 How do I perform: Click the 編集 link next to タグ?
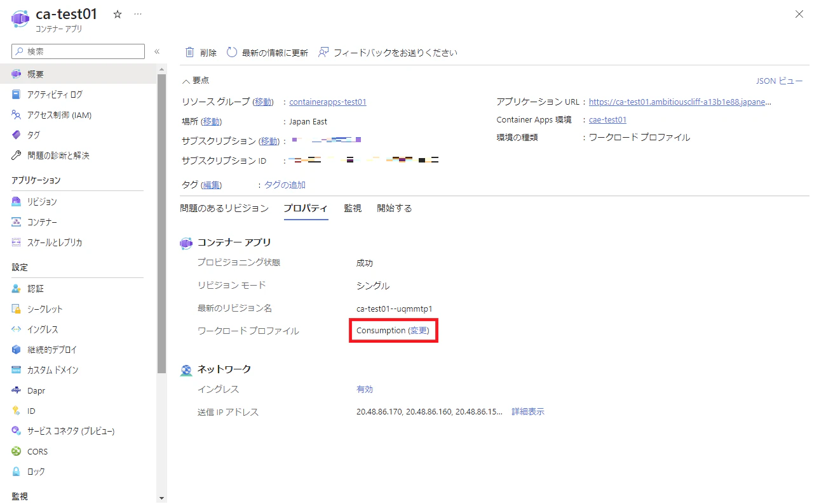[212, 185]
